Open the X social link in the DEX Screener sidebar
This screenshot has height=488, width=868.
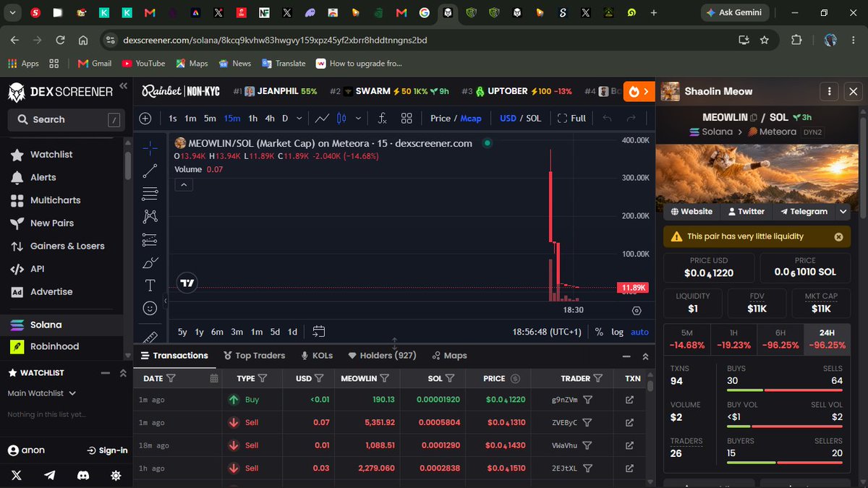point(17,475)
